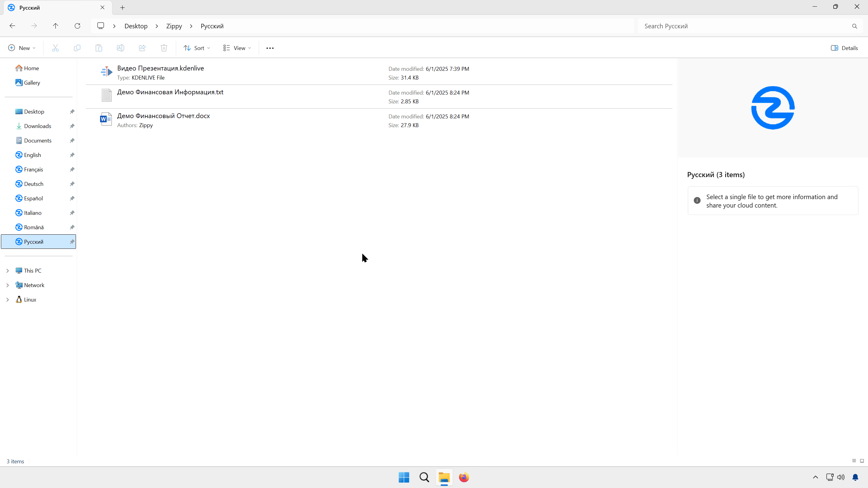Expand chevron after Zippy in breadcrumb
868x488 pixels.
pos(191,26)
